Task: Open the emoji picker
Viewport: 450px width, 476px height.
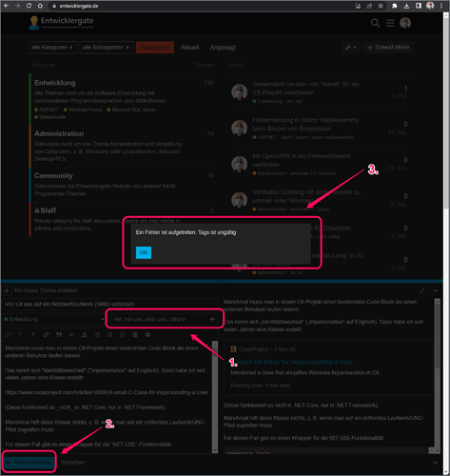Action: [x=122, y=334]
